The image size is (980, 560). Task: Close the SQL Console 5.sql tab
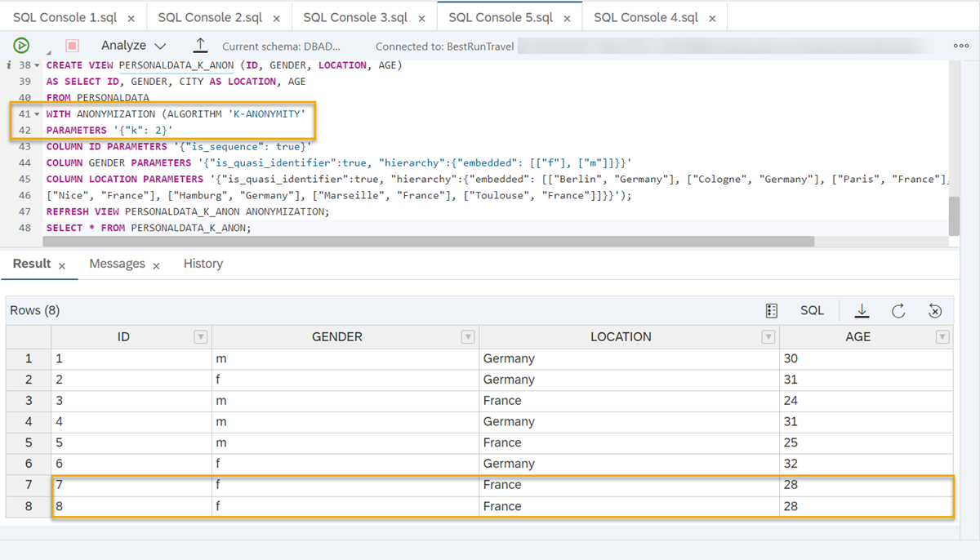pos(568,18)
